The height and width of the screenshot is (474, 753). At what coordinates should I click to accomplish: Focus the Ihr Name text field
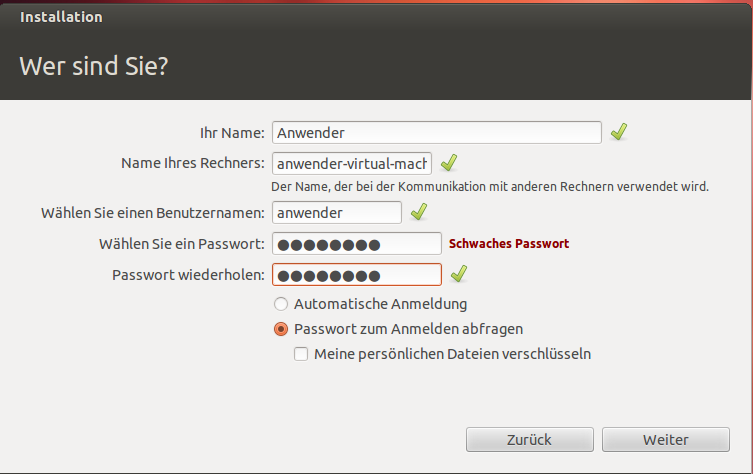[437, 133]
